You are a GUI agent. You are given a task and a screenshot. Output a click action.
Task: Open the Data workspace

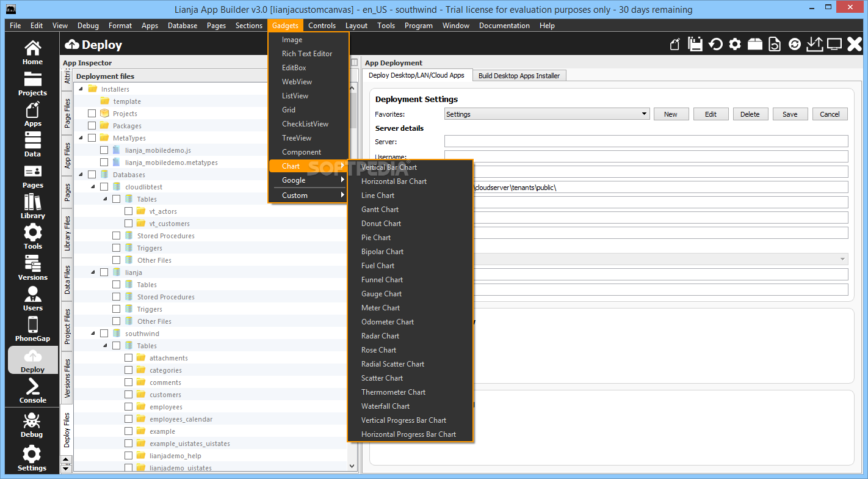pyautogui.click(x=32, y=145)
